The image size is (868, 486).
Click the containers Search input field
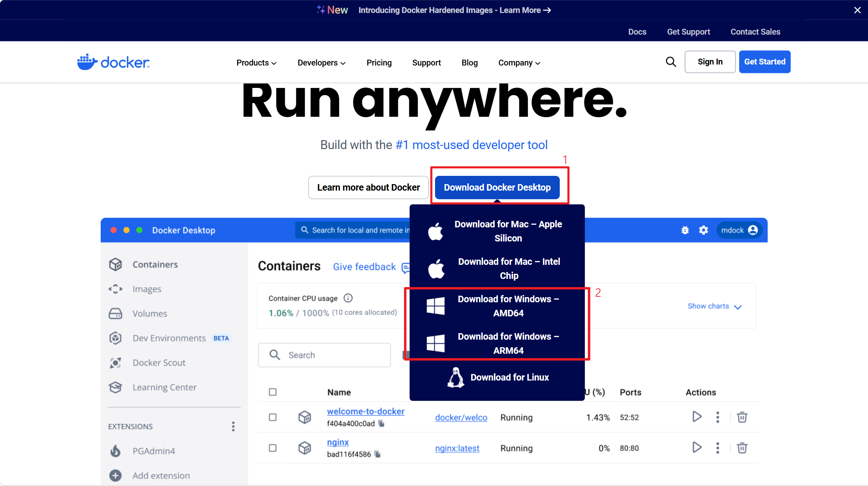[324, 355]
